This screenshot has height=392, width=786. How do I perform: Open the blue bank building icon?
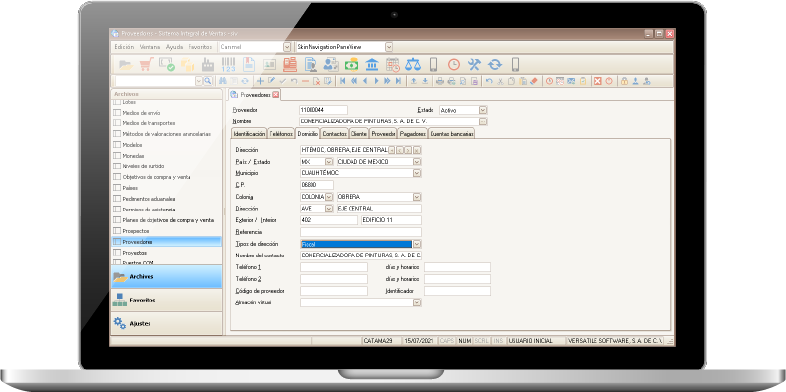[x=372, y=64]
